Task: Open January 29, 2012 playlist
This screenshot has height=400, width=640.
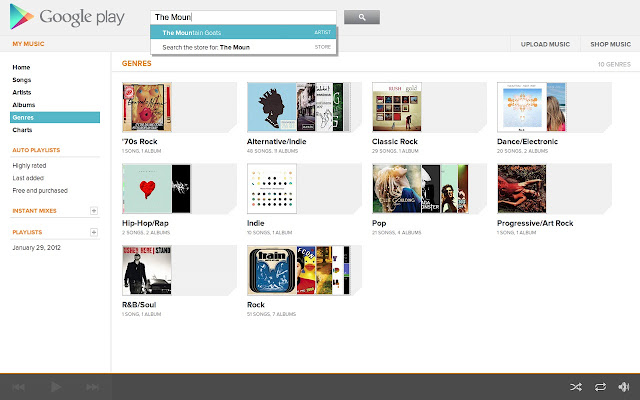Action: 36,247
